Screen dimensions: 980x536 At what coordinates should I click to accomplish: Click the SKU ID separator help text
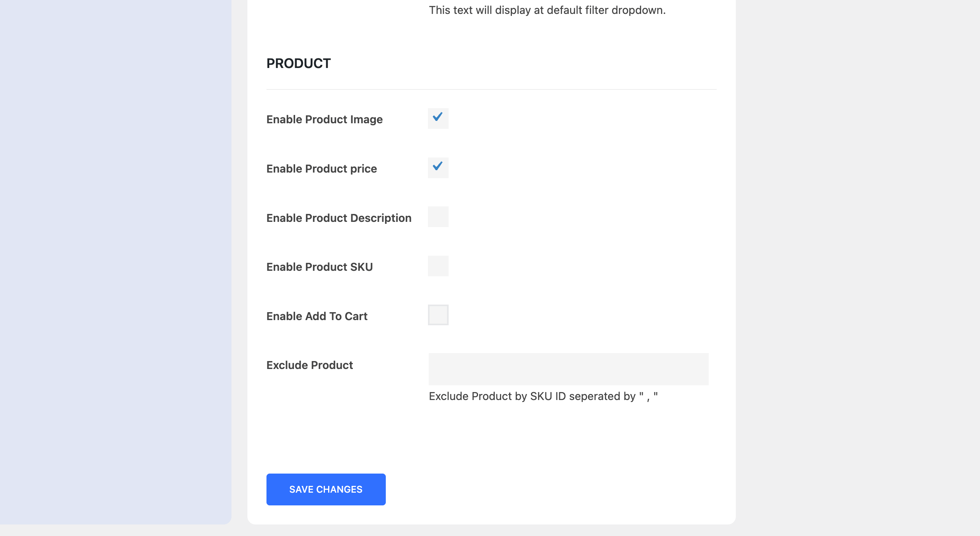(543, 396)
